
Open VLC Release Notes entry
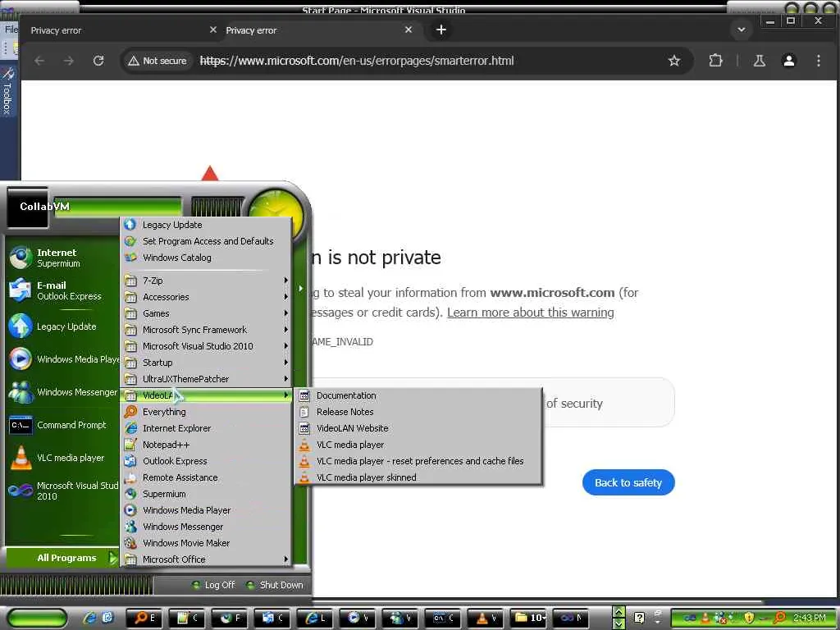click(418, 412)
